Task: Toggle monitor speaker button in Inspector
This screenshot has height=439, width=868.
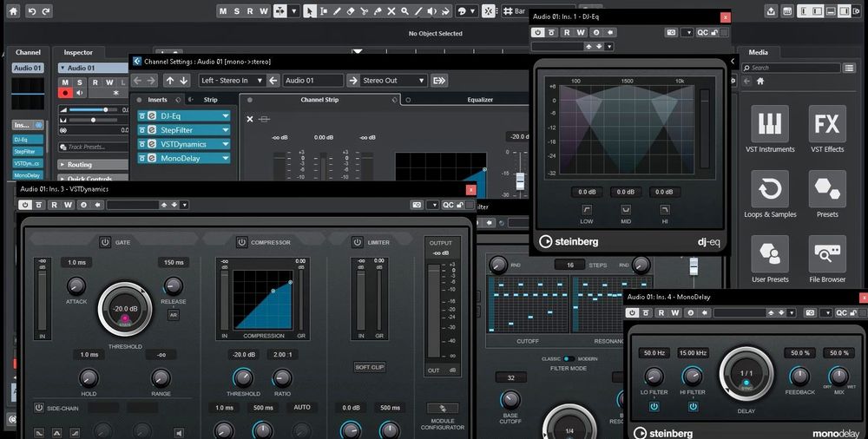Action: point(80,93)
